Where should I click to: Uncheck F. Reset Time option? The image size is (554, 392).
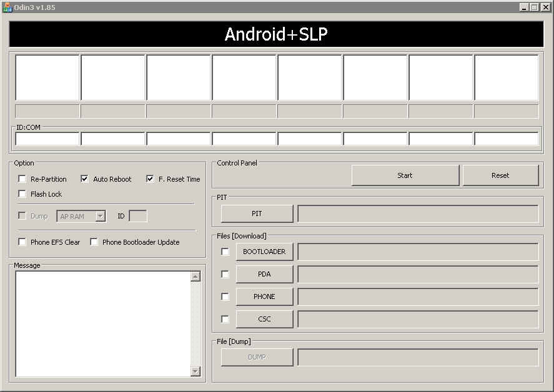pyautogui.click(x=150, y=179)
